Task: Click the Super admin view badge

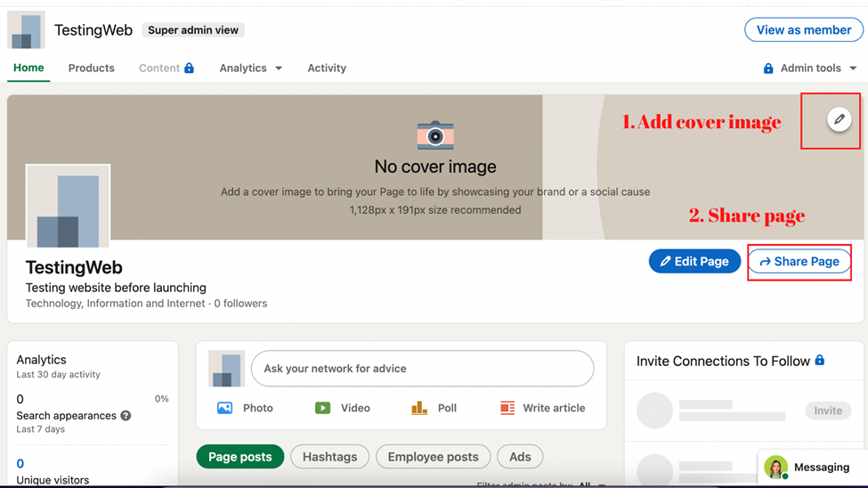Action: tap(192, 30)
